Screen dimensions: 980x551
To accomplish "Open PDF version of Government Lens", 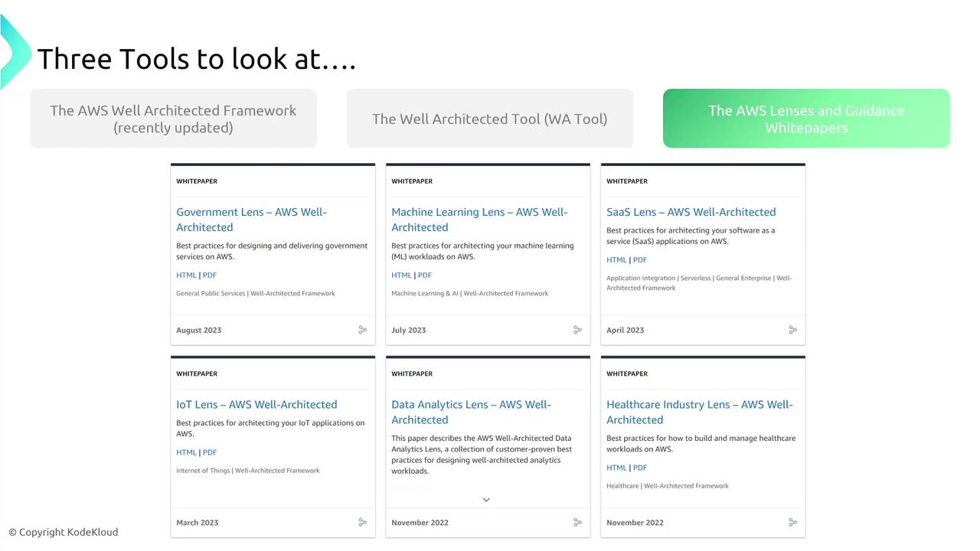I will tap(210, 275).
